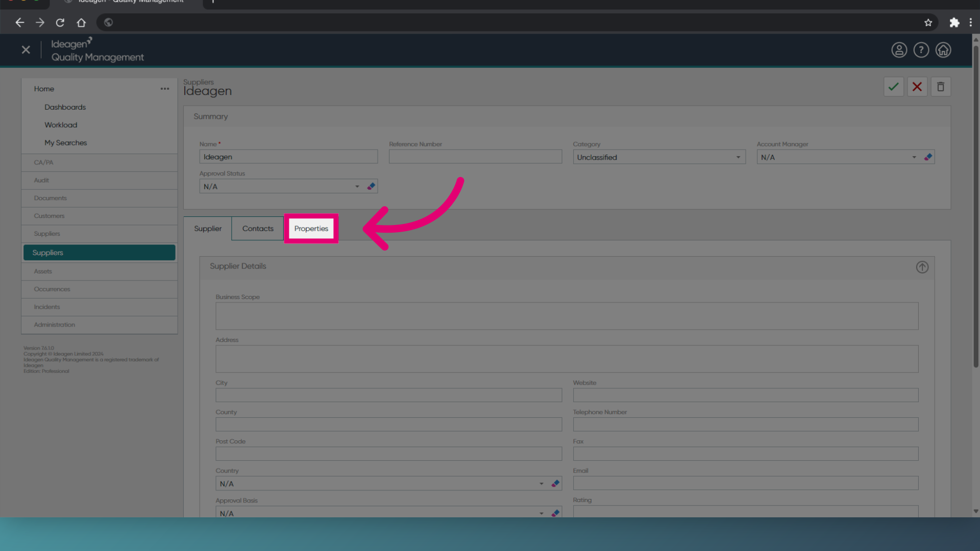Click the Name field containing Ideagen
Image resolution: width=980 pixels, height=551 pixels.
[x=288, y=157]
